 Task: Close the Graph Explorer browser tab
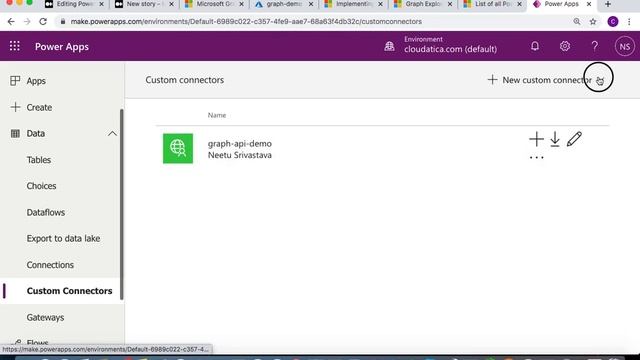coord(450,4)
